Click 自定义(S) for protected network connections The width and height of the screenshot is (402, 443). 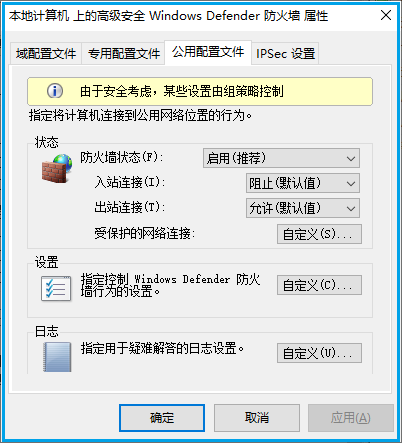pyautogui.click(x=319, y=234)
